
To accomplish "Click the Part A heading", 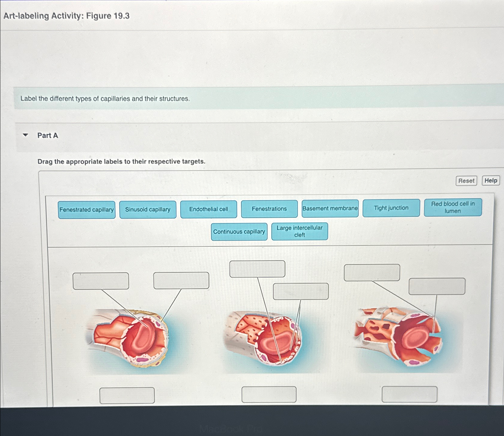I will (x=48, y=136).
